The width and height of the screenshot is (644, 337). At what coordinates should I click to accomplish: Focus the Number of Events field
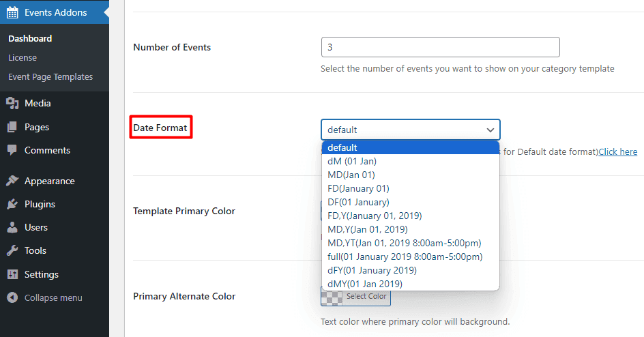point(440,47)
